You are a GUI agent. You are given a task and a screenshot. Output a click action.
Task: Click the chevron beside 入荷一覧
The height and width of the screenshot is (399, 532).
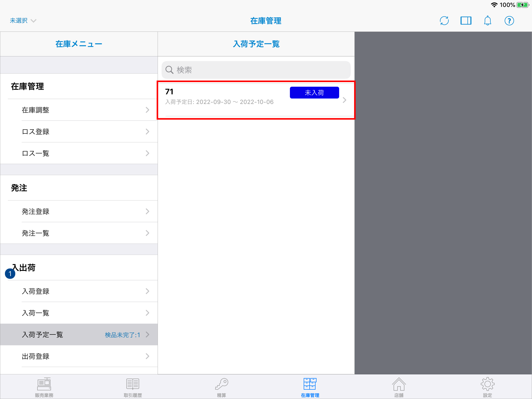[147, 313]
